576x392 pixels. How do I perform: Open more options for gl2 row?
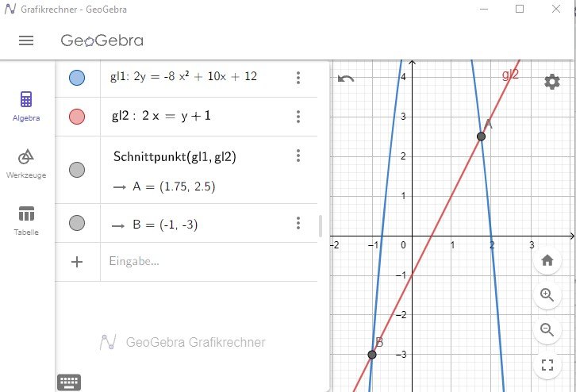[x=298, y=117]
